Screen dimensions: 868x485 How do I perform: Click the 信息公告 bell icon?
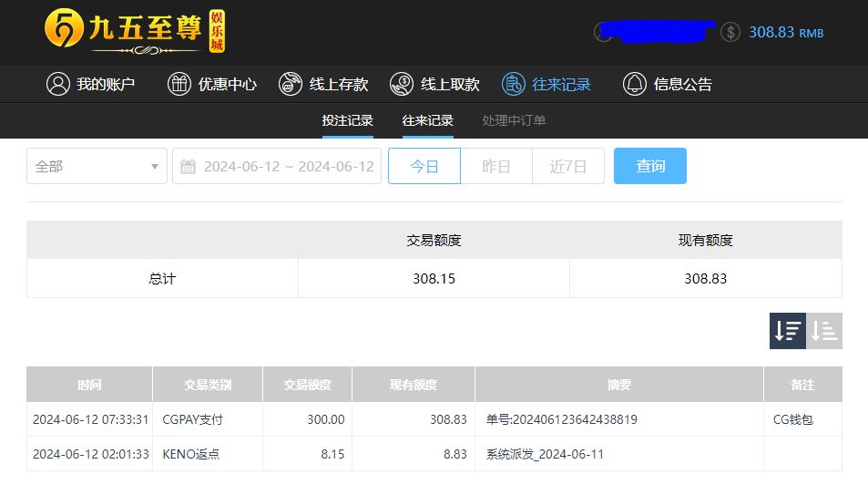click(x=635, y=84)
